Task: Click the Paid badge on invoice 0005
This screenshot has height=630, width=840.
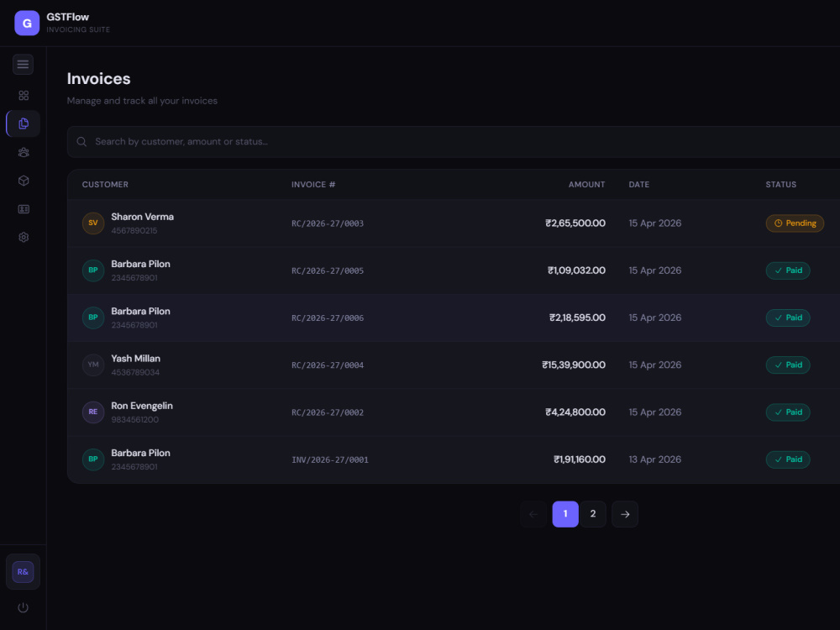Action: (x=788, y=270)
